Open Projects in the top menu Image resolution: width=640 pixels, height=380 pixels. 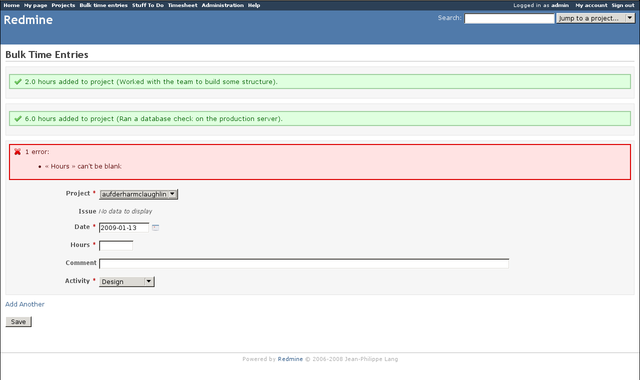[x=63, y=5]
